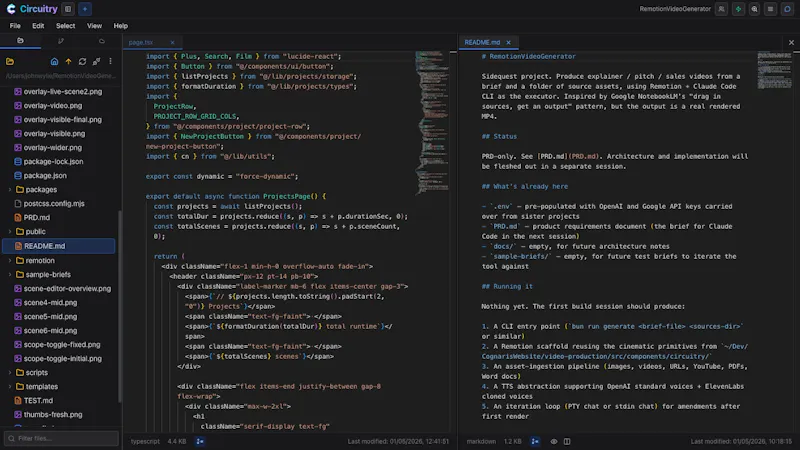Click the page.tsx code minimap
This screenshot has width=800, height=450.
coord(432,122)
